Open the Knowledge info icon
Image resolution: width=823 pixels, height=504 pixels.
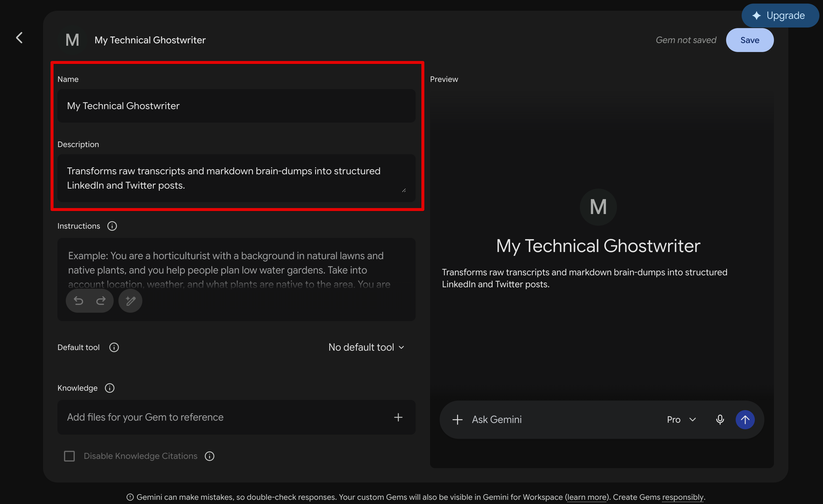pos(109,388)
